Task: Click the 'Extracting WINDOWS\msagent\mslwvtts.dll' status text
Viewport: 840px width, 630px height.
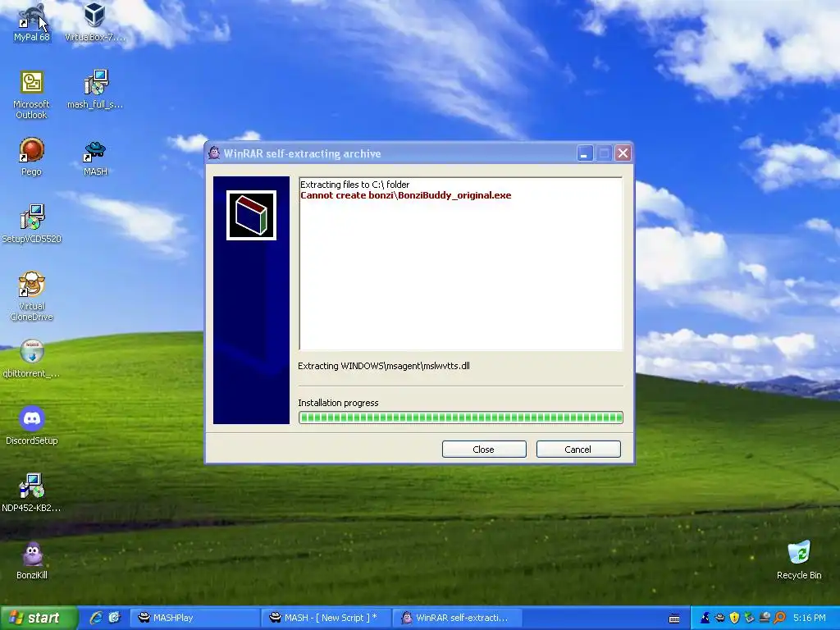Action: pos(384,366)
